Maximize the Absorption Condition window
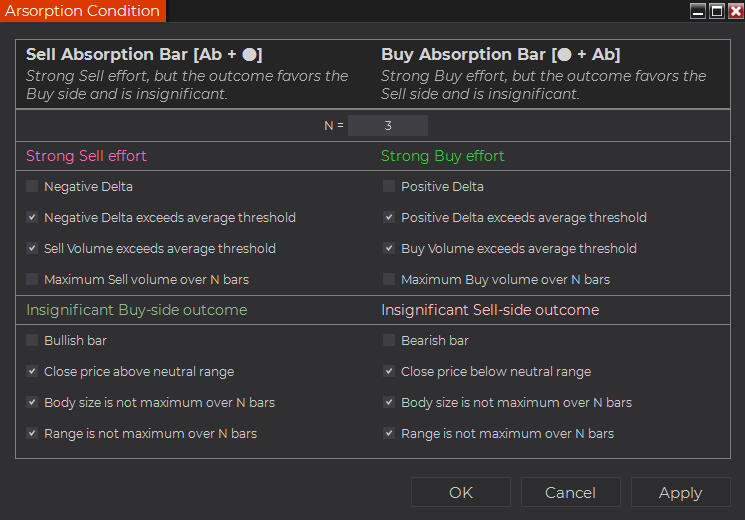Image resolution: width=745 pixels, height=520 pixels. pyautogui.click(x=716, y=11)
